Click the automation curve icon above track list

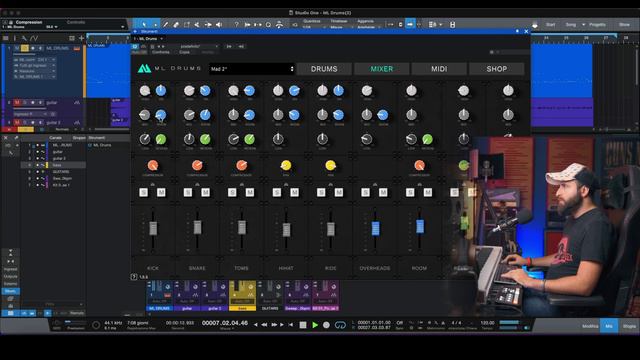34,38
